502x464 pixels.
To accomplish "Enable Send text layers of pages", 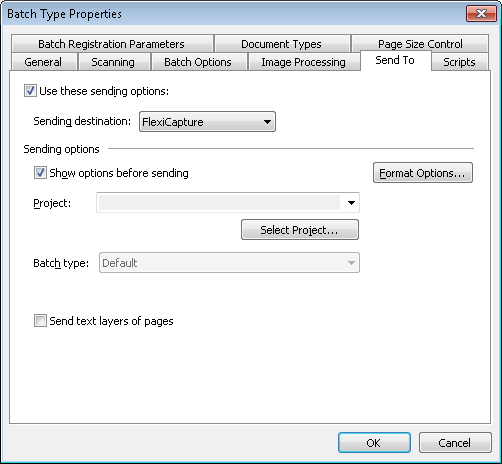I will click(40, 321).
